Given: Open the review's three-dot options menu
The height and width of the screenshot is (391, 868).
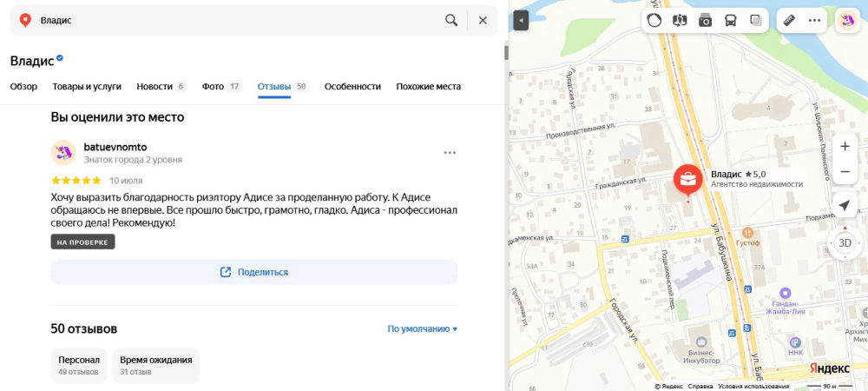Looking at the screenshot, I should (x=450, y=153).
